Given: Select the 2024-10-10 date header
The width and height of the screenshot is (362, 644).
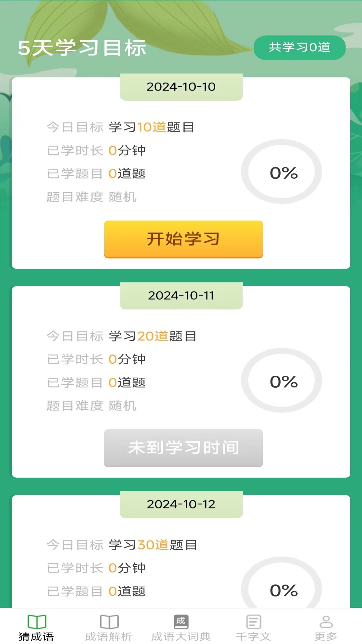Looking at the screenshot, I should tap(181, 87).
